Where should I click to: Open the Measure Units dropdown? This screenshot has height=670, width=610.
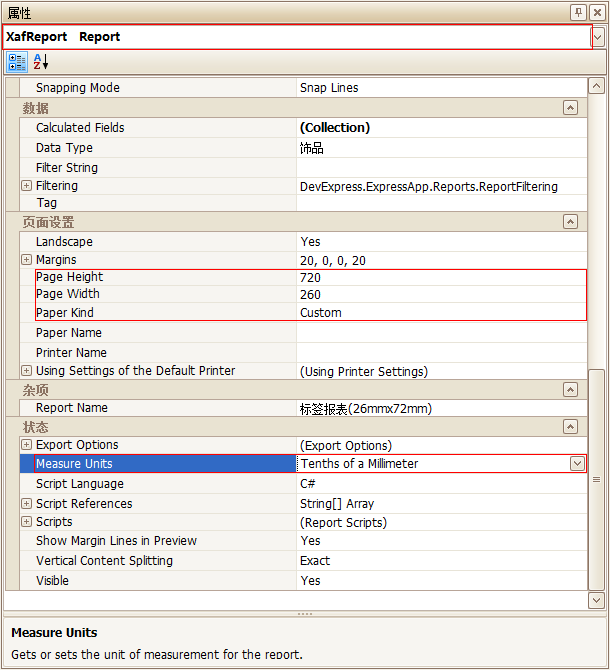pos(577,464)
